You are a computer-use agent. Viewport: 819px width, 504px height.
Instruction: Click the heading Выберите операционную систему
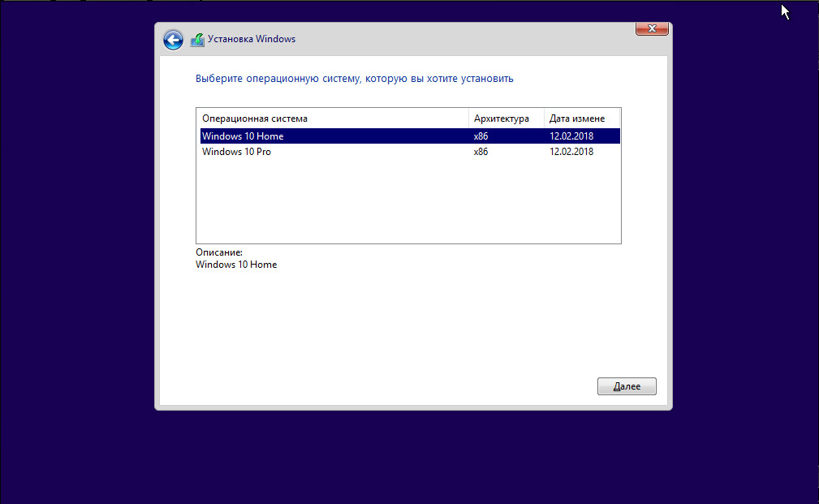[x=355, y=79]
